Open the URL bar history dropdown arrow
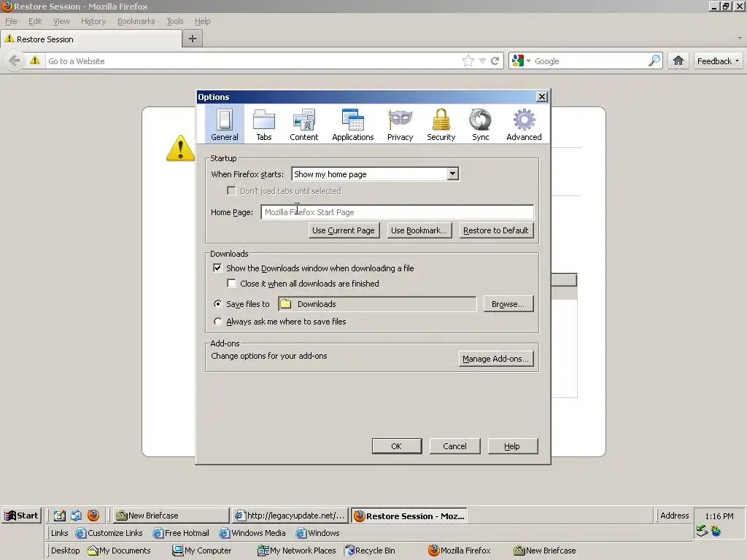The width and height of the screenshot is (747, 560). (483, 61)
